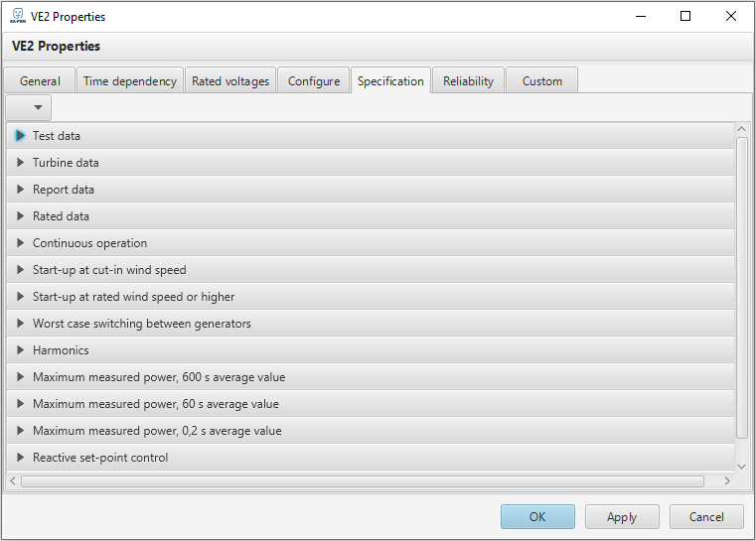Select the Specification tab

(x=390, y=81)
